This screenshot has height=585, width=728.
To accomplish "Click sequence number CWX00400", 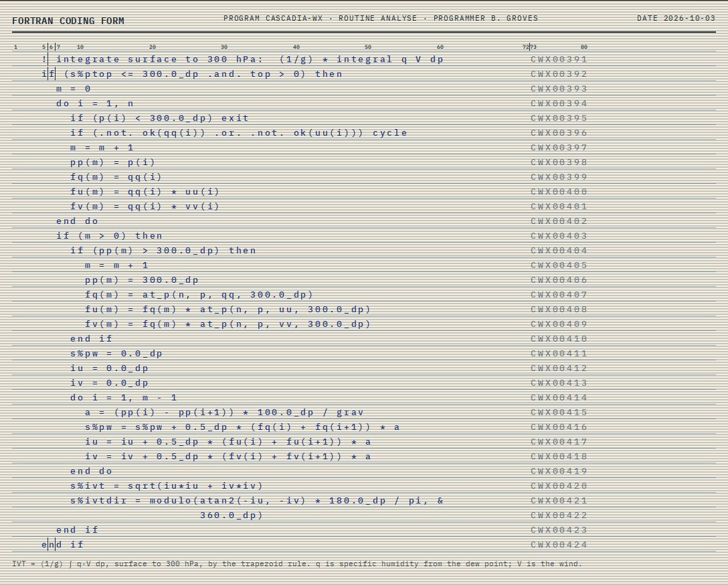I will pos(559,192).
